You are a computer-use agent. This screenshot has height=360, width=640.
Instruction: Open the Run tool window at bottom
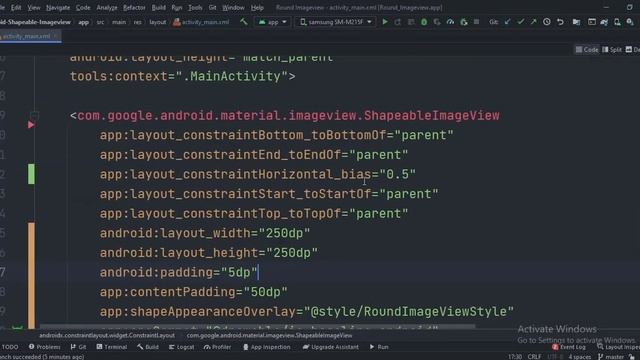379,347
